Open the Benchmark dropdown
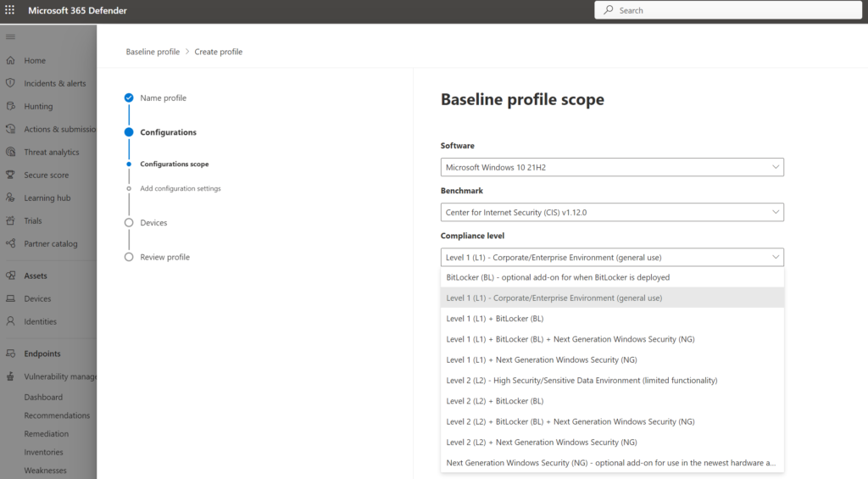 click(x=612, y=212)
